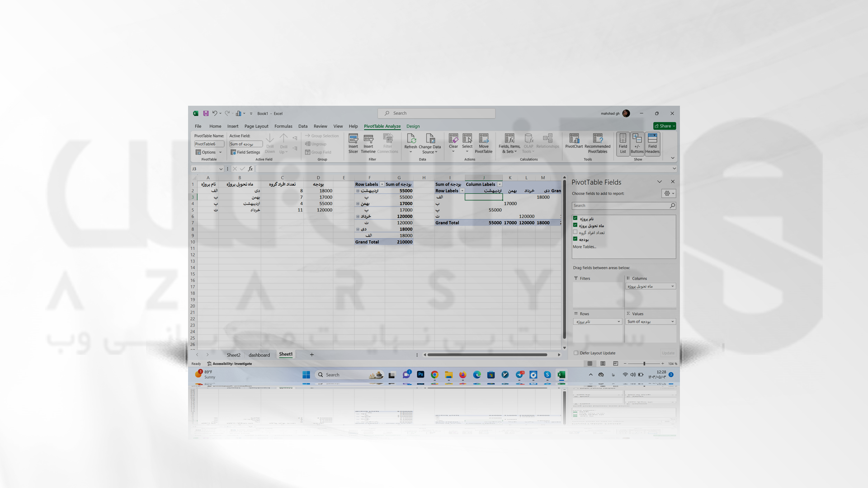Uncheck the نام پروژه field checkbox

[576, 218]
